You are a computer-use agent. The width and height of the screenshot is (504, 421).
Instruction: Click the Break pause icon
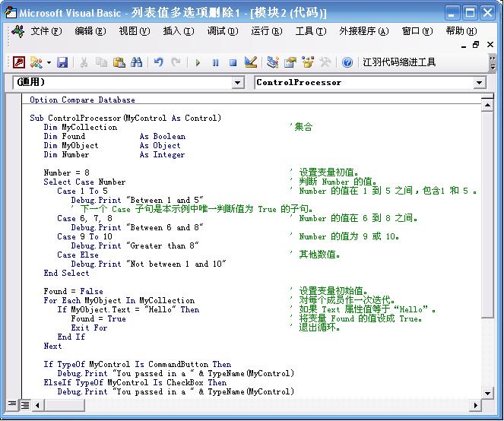point(215,62)
